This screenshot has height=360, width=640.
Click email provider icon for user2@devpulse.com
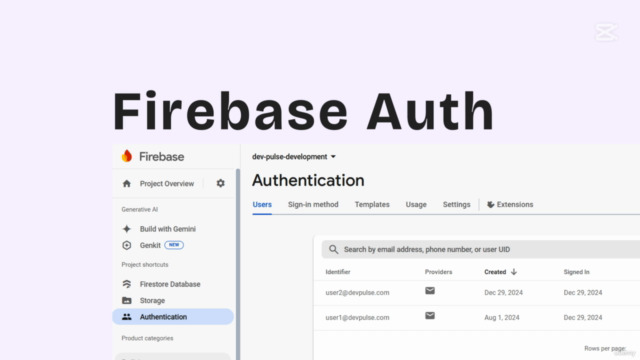pyautogui.click(x=430, y=291)
